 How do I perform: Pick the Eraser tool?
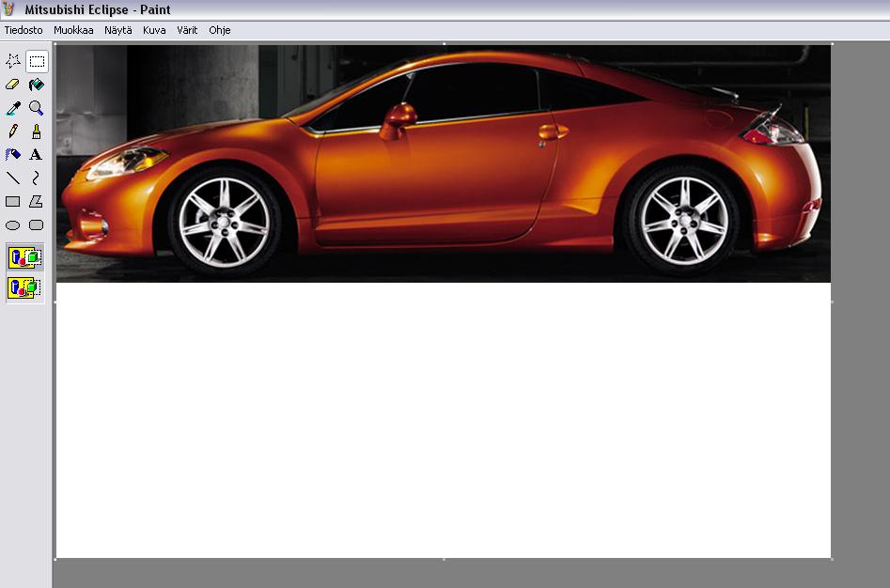(13, 85)
